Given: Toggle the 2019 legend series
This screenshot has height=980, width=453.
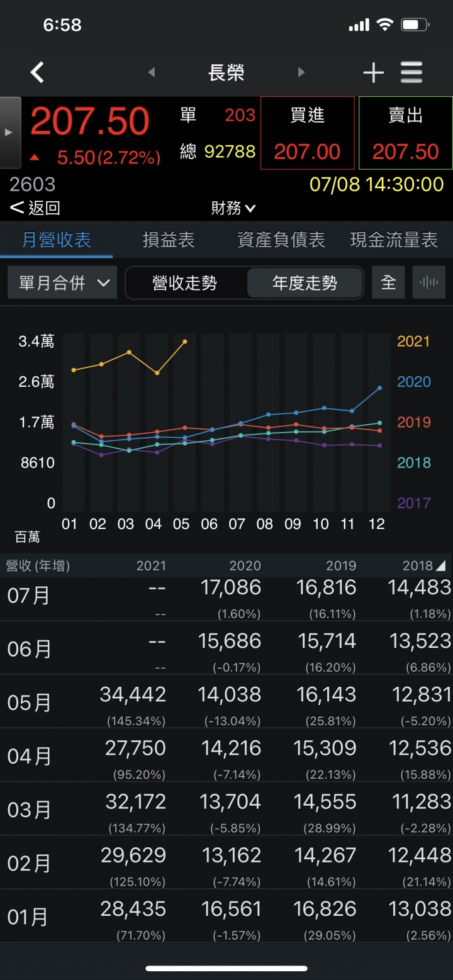Looking at the screenshot, I should click(x=413, y=422).
